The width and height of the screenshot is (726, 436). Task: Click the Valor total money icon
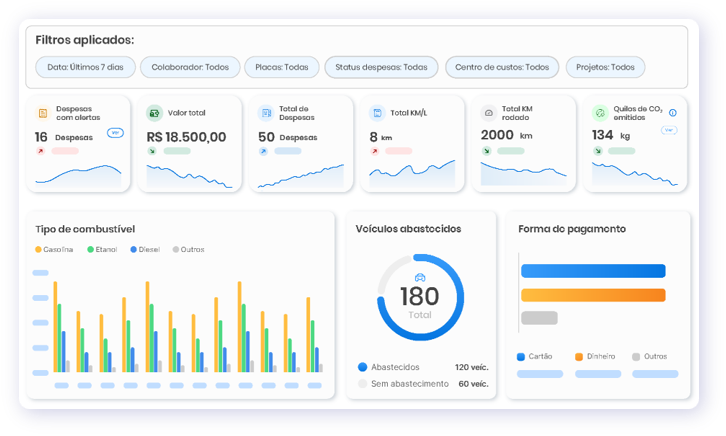[x=154, y=113]
